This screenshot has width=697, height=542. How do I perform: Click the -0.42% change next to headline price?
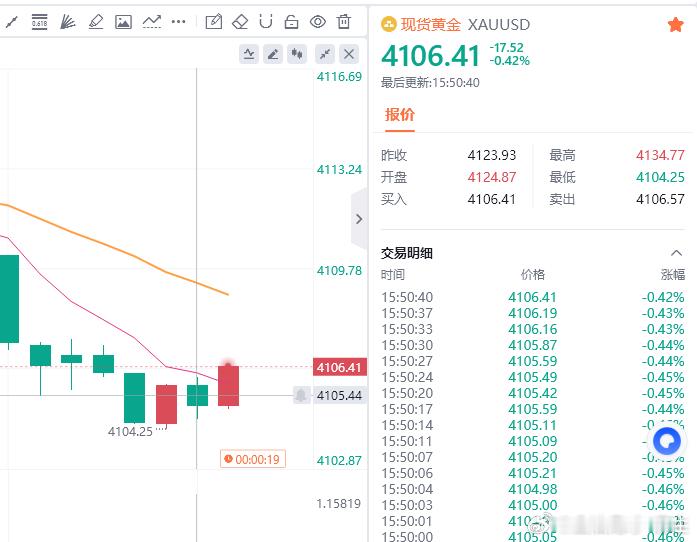tap(510, 60)
